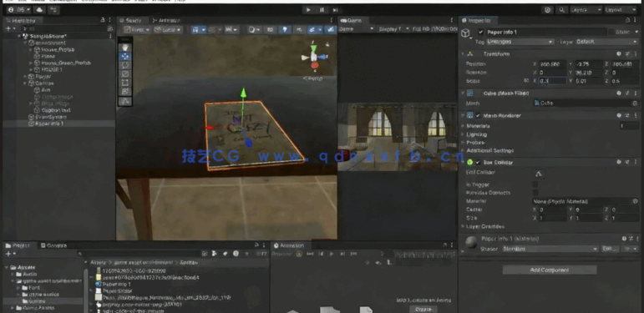The height and width of the screenshot is (313, 644).
Task: Switch to the Console tab
Action: coord(53,245)
